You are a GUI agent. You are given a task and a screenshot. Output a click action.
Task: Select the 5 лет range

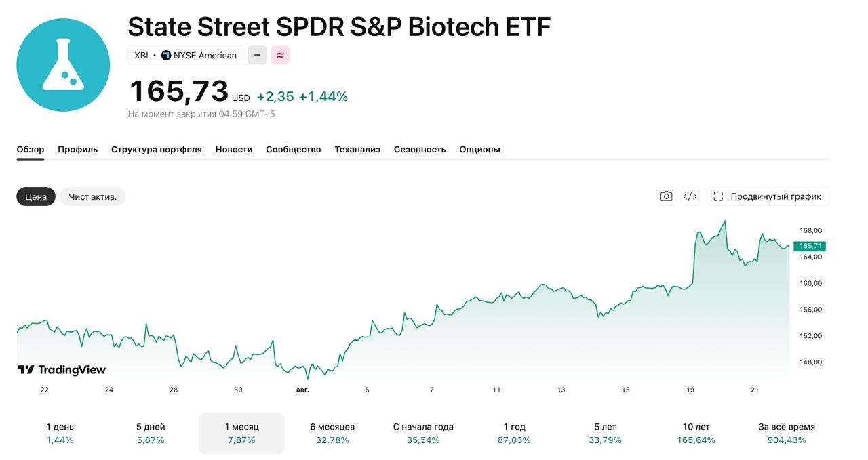pyautogui.click(x=605, y=434)
